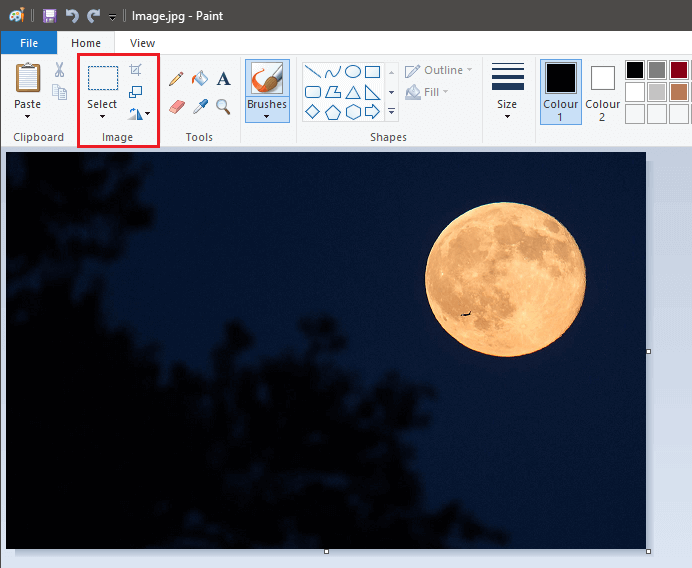Viewport: 692px width, 568px height.
Task: Click the Resize icon
Action: (136, 92)
